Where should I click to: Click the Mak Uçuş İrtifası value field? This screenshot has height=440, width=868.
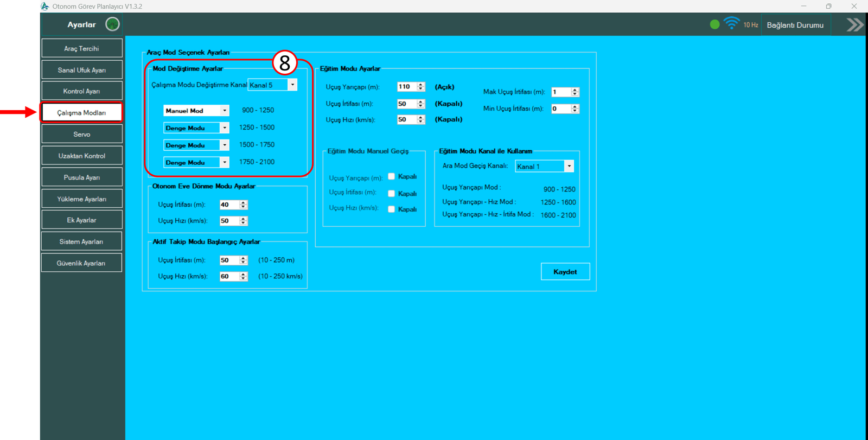click(x=560, y=92)
